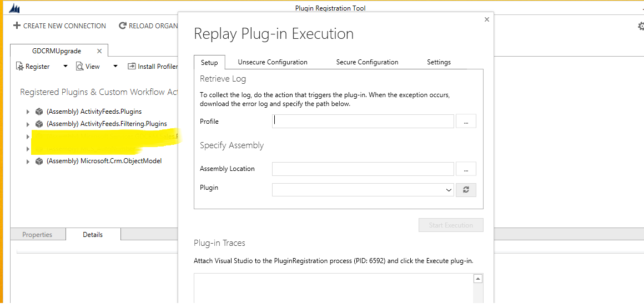This screenshot has height=308, width=644.
Task: Click the View magnifier icon
Action: (x=80, y=66)
